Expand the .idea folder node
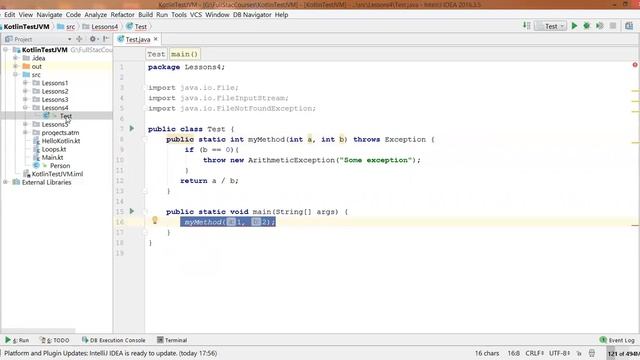Screen dimensions: 640x360 pyautogui.click(x=16, y=58)
